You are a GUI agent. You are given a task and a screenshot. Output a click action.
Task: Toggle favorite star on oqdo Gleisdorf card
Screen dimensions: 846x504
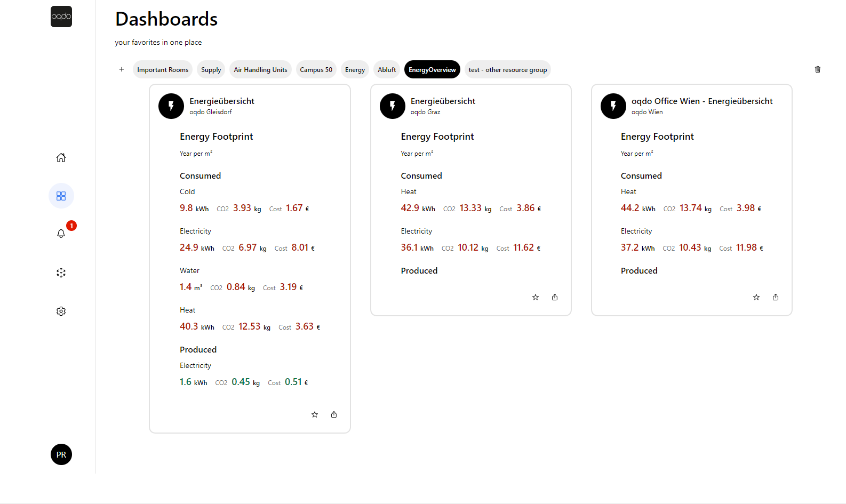(x=315, y=415)
